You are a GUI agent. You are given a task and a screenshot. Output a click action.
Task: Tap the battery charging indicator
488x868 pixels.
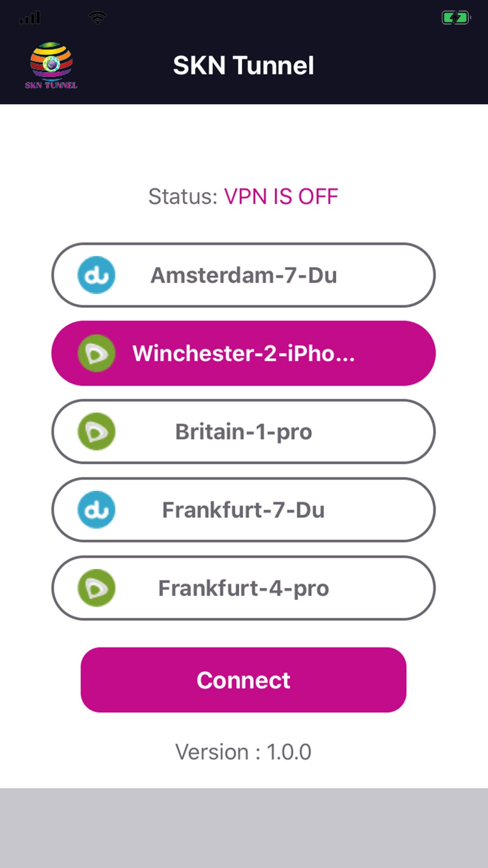[456, 18]
